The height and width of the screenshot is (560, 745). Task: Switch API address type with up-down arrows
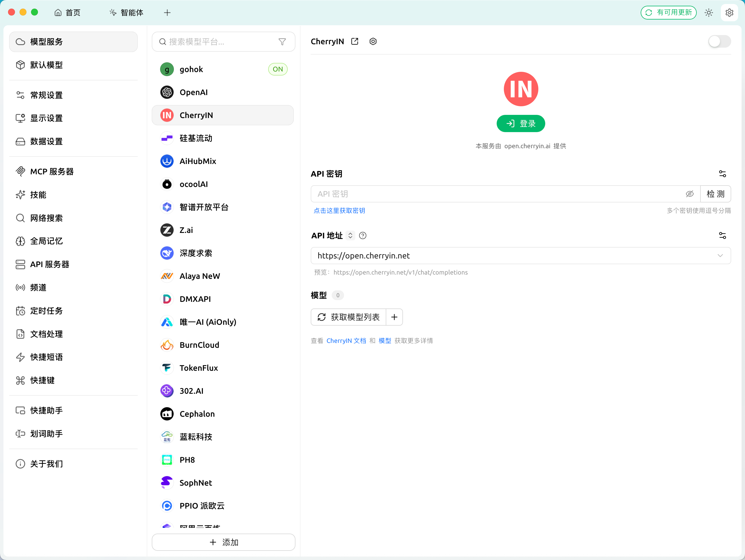click(350, 235)
